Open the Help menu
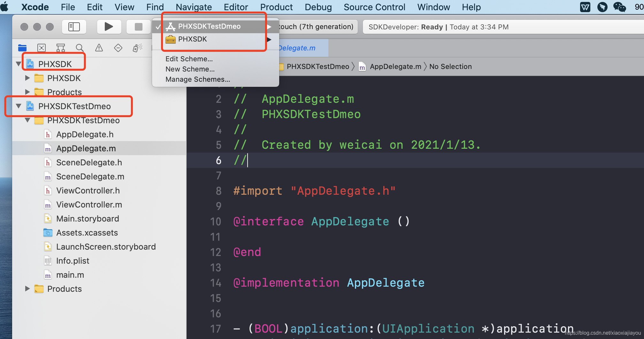Screen dimensions: 644x339 (471, 7)
